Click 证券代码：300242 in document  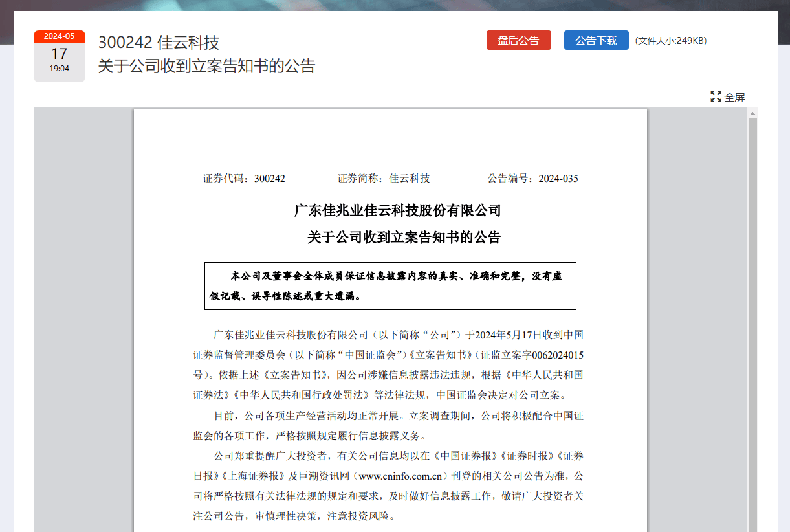pos(244,179)
